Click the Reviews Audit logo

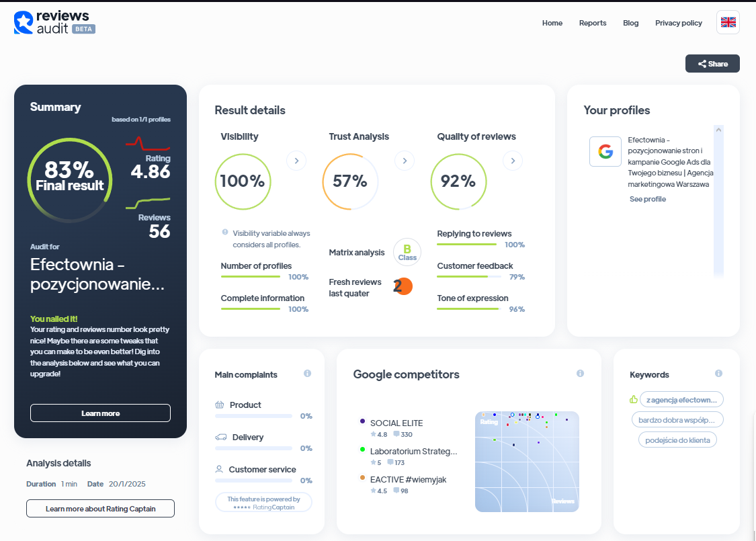54,23
